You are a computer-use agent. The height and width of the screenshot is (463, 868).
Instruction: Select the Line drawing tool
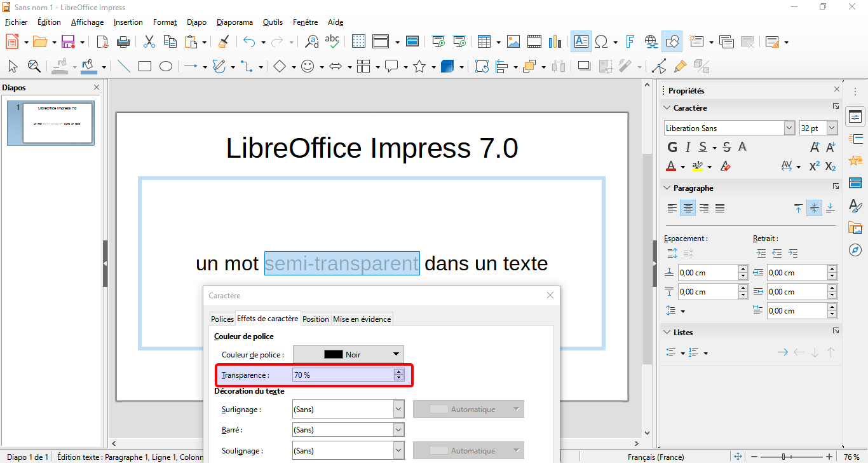124,66
